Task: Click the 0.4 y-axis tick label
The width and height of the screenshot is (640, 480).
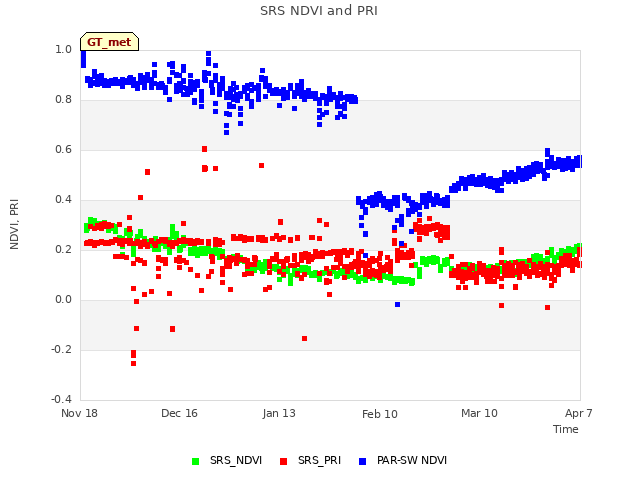Action: click(63, 200)
